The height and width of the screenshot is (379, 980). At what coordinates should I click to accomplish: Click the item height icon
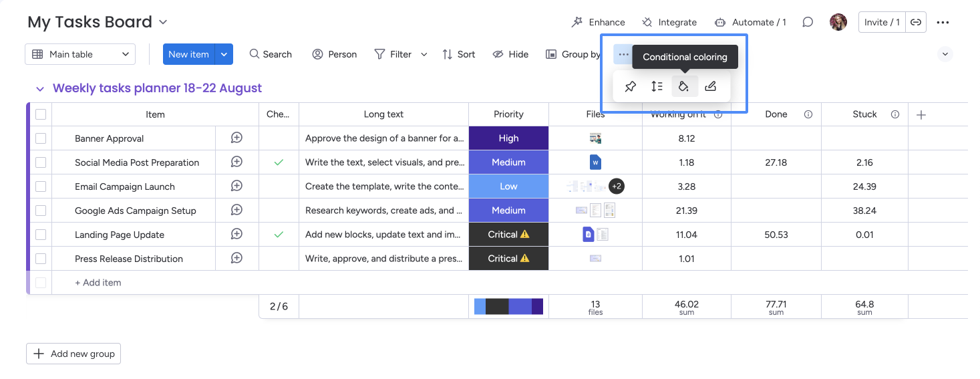point(657,86)
